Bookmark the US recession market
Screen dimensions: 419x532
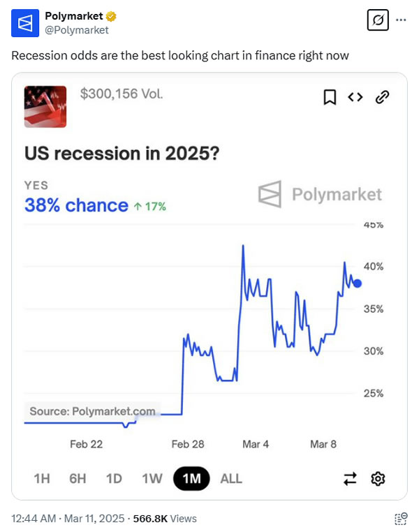pyautogui.click(x=330, y=98)
